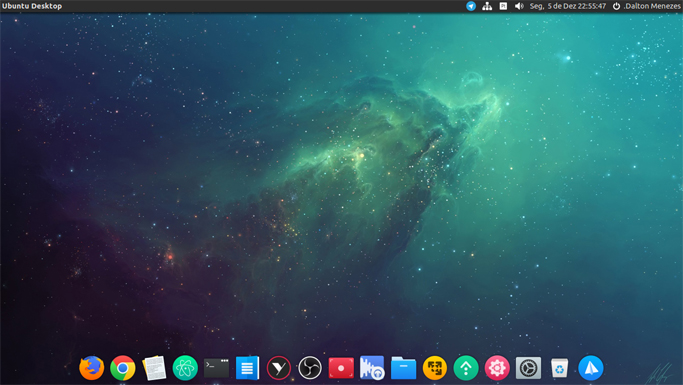
Task: Open the network indicator in top bar
Action: click(487, 6)
